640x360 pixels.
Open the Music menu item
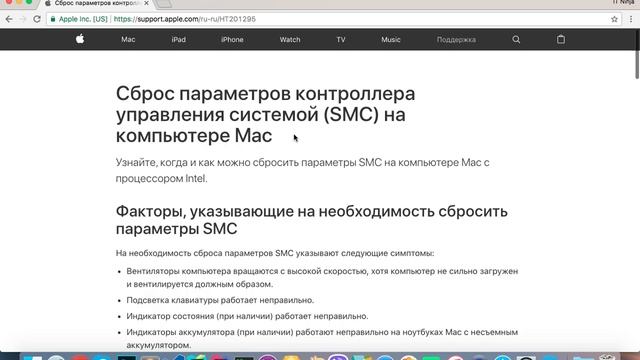pyautogui.click(x=391, y=40)
